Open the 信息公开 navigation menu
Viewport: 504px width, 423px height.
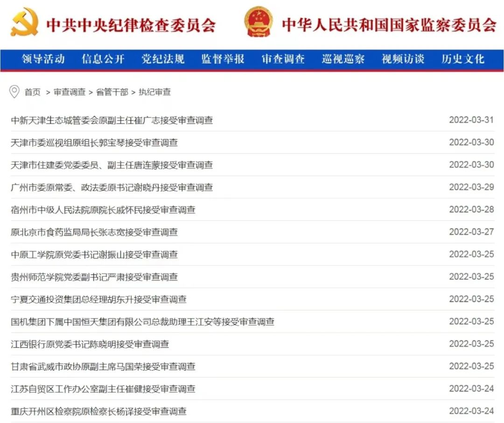(x=102, y=59)
